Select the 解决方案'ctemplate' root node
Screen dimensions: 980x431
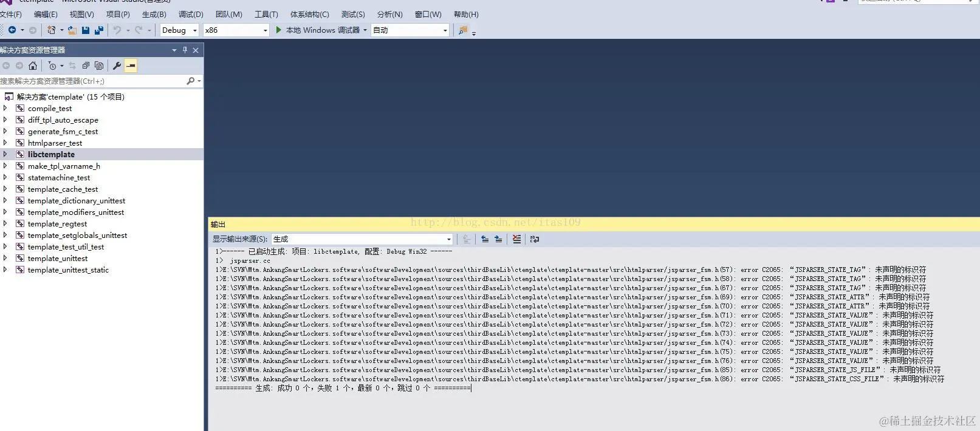70,97
